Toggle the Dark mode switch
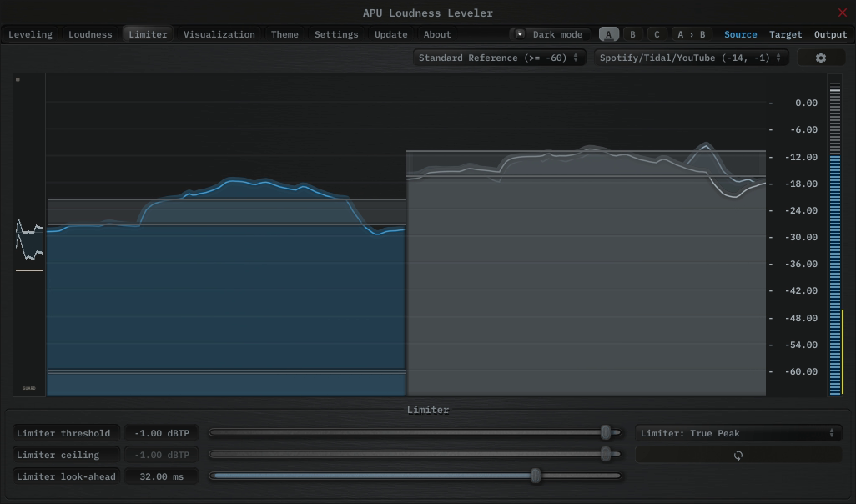 pos(521,34)
